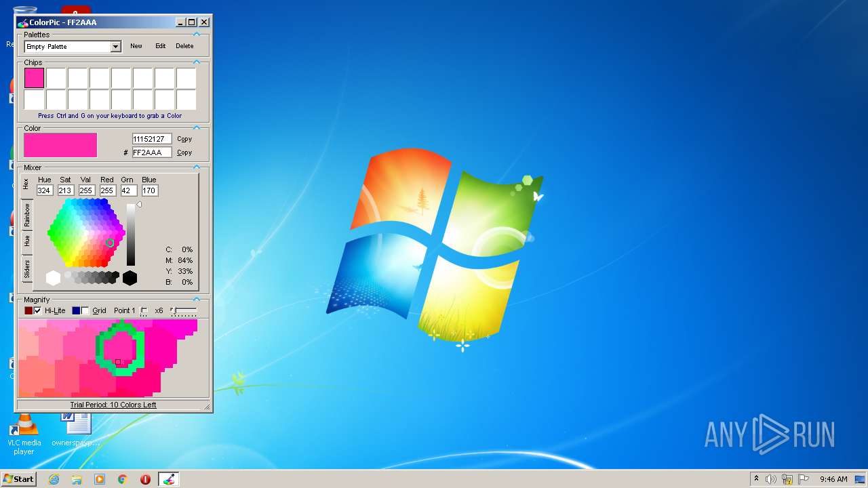868x488 pixels.
Task: Select the white hexagon in the Mixer
Action: pos(53,278)
